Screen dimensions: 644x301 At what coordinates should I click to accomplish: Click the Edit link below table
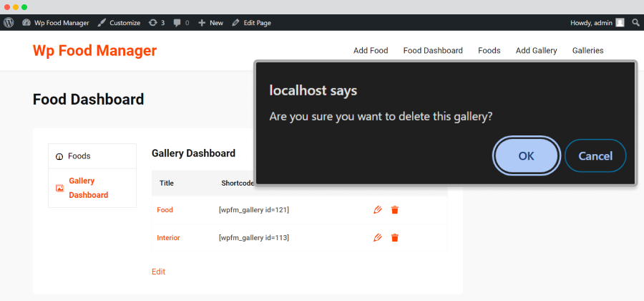click(x=159, y=272)
